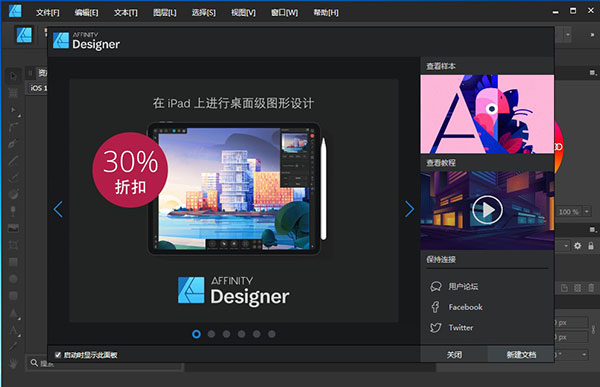Click the Twitter bird icon
Image resolution: width=600 pixels, height=387 pixels.
pos(435,328)
